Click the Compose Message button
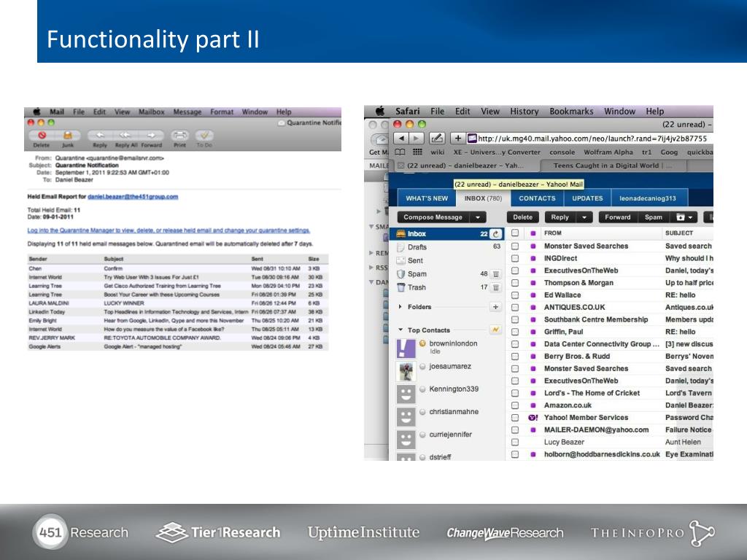747x560 pixels. coord(433,217)
